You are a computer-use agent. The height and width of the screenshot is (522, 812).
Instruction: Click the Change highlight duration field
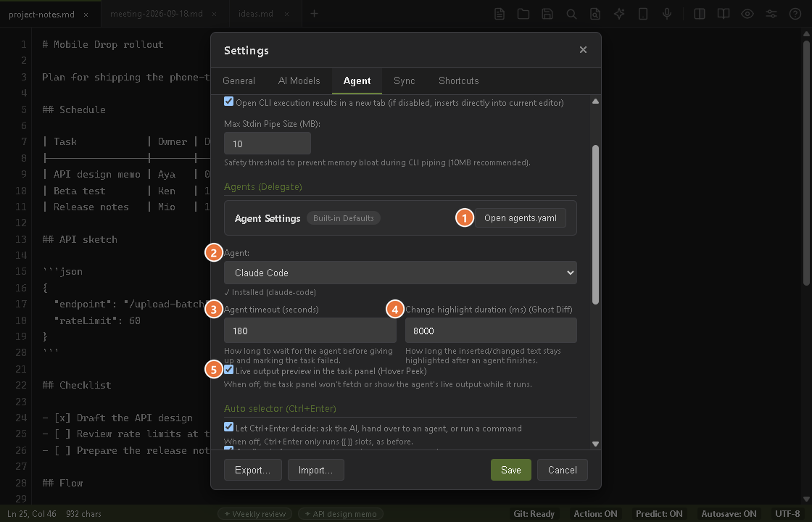pos(491,331)
